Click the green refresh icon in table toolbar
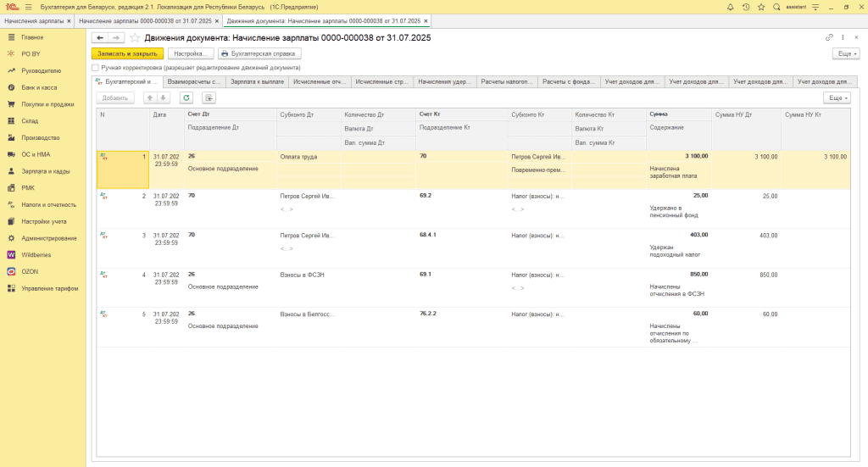This screenshot has height=467, width=868. click(186, 98)
